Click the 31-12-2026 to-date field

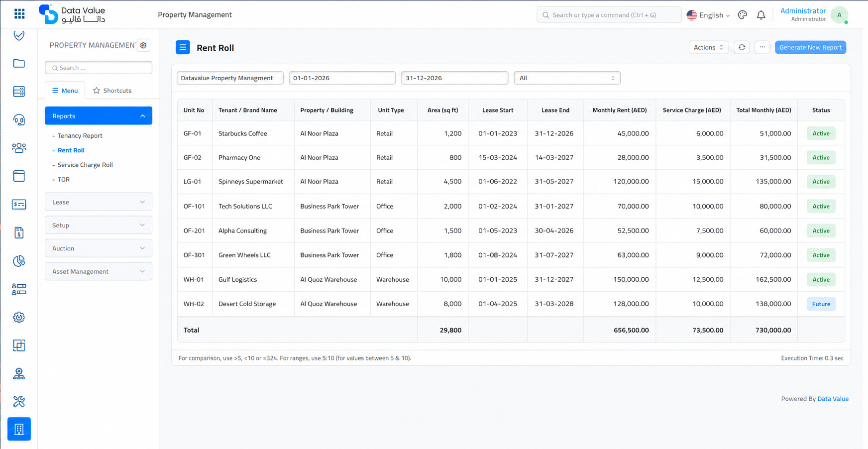tap(454, 78)
